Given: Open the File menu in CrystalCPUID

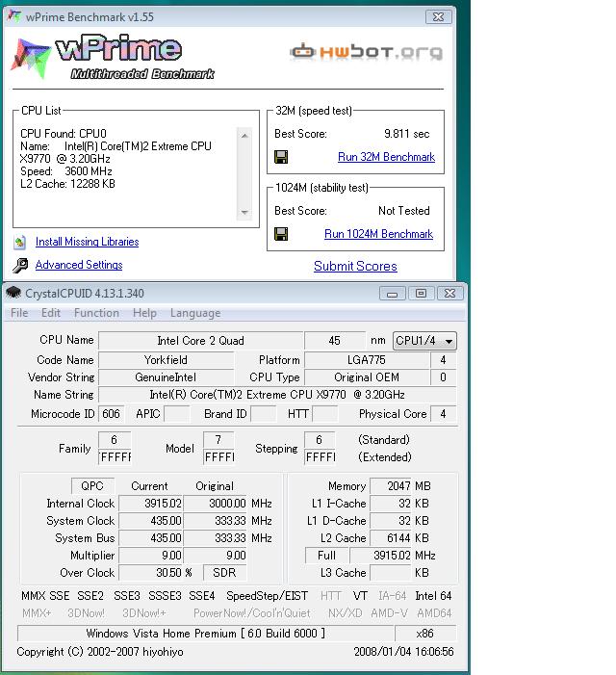Looking at the screenshot, I should [19, 313].
